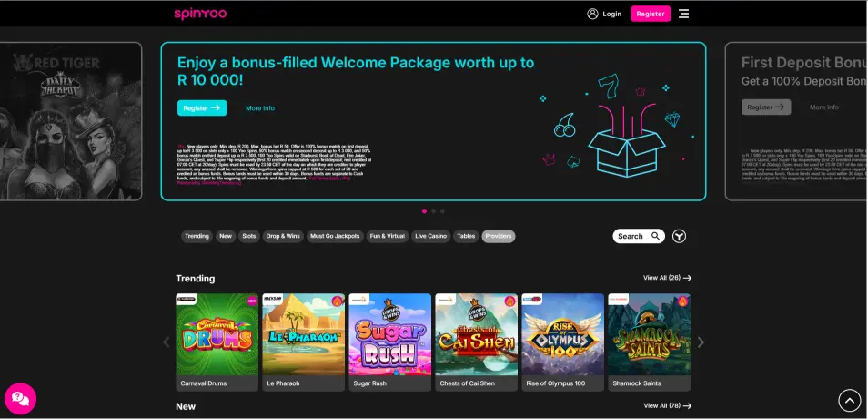Click Register on the Welcome Package banner
The width and height of the screenshot is (868, 419).
(202, 108)
